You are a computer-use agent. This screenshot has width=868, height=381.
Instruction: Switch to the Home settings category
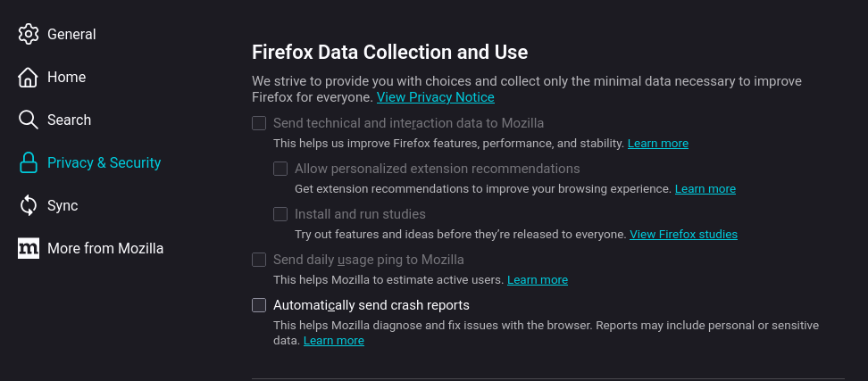(66, 78)
